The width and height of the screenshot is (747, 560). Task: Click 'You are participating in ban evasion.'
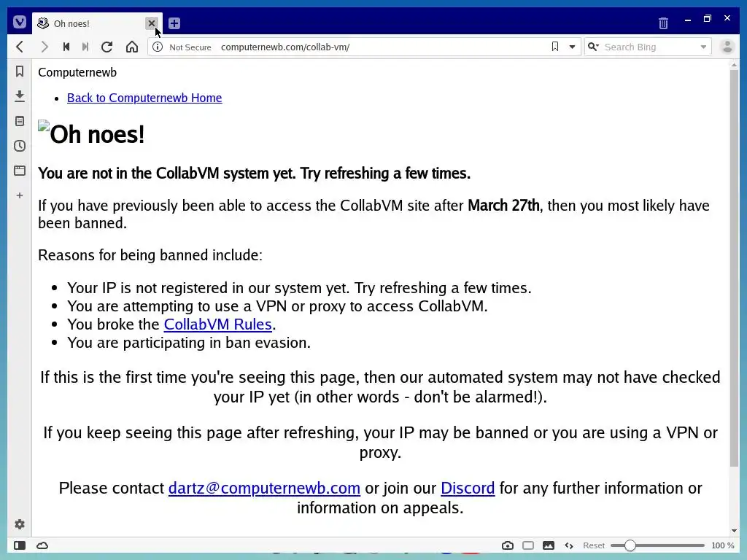click(189, 343)
